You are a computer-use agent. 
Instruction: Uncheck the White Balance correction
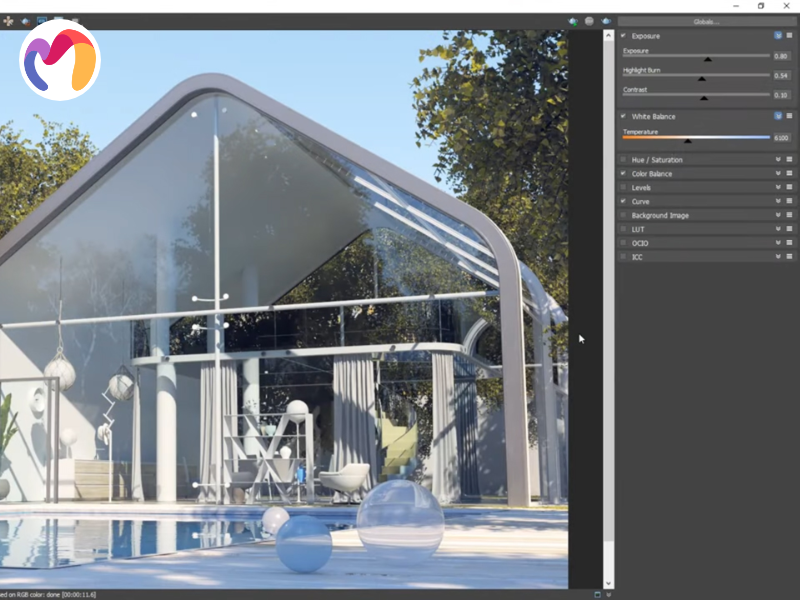pos(623,117)
